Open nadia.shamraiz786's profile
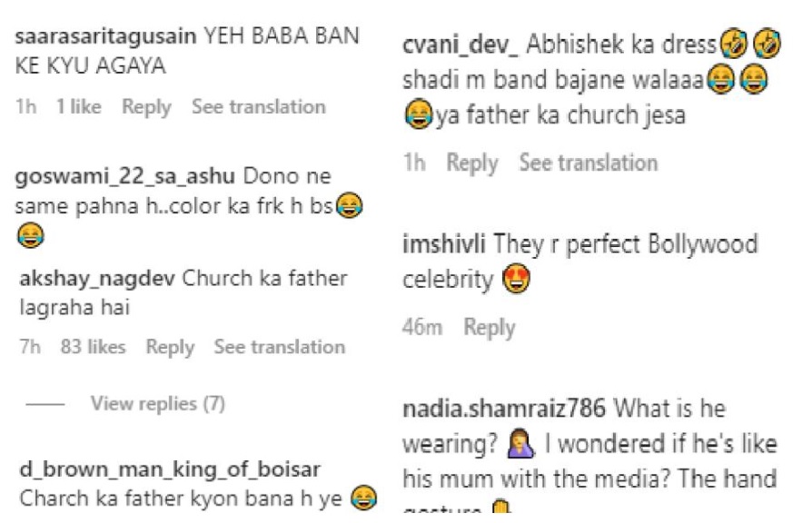This screenshot has width=812, height=523. pyautogui.click(x=503, y=410)
